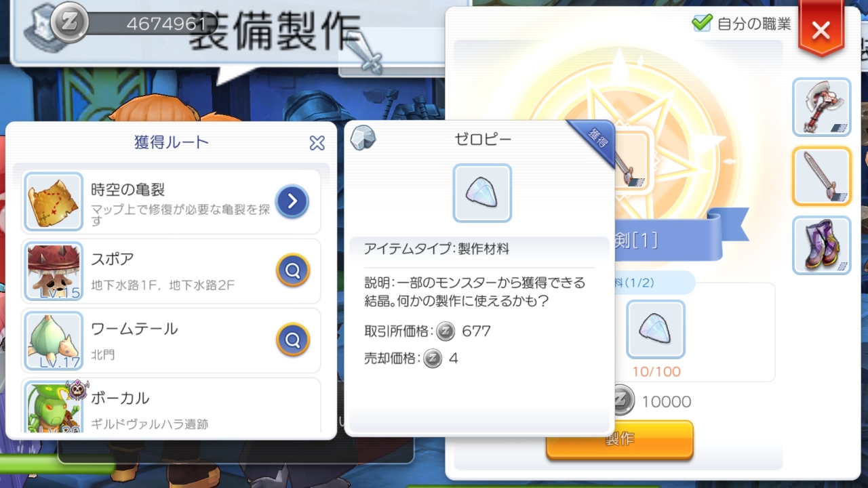Open the ゼロピー crystal item icon
The image size is (868, 488).
click(x=482, y=193)
